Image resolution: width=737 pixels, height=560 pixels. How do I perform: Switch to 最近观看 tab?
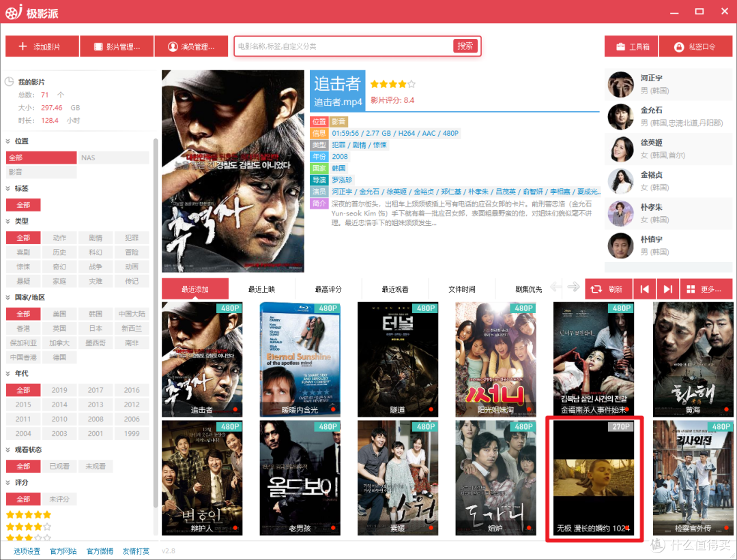[x=395, y=289]
